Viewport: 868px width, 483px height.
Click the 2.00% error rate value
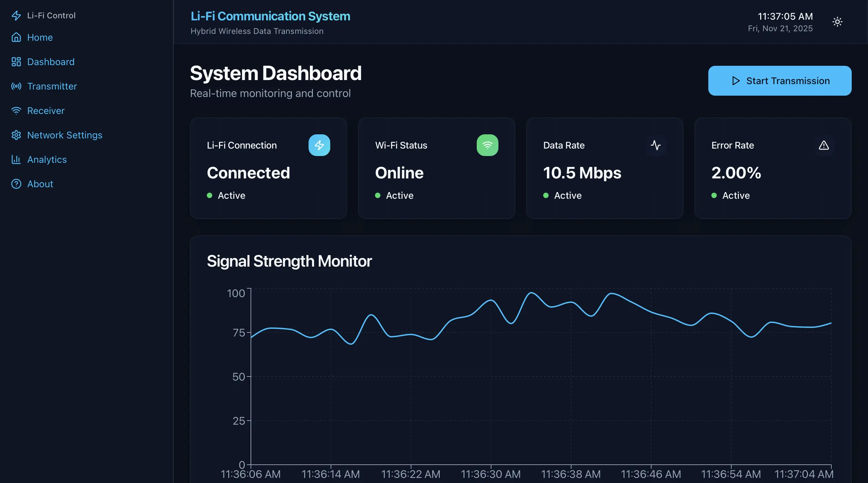pos(736,173)
